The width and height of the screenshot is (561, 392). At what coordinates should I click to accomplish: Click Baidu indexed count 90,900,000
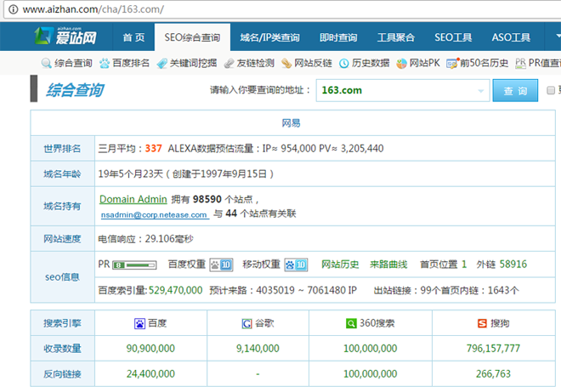click(150, 349)
